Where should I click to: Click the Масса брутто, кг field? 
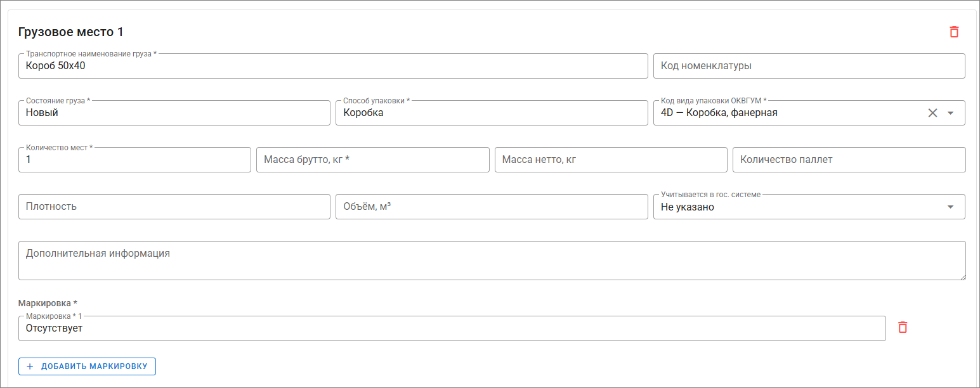373,160
